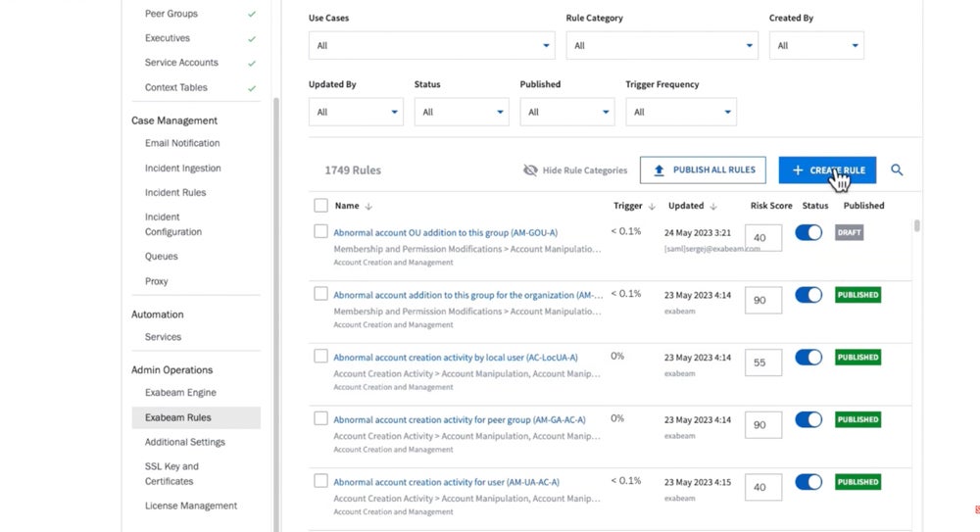Open the Status filter dropdown
The width and height of the screenshot is (980, 532).
(x=462, y=112)
